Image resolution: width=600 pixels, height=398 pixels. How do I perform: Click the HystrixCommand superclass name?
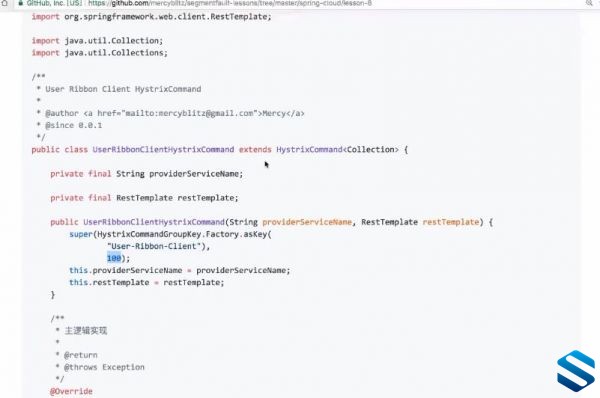pos(310,150)
